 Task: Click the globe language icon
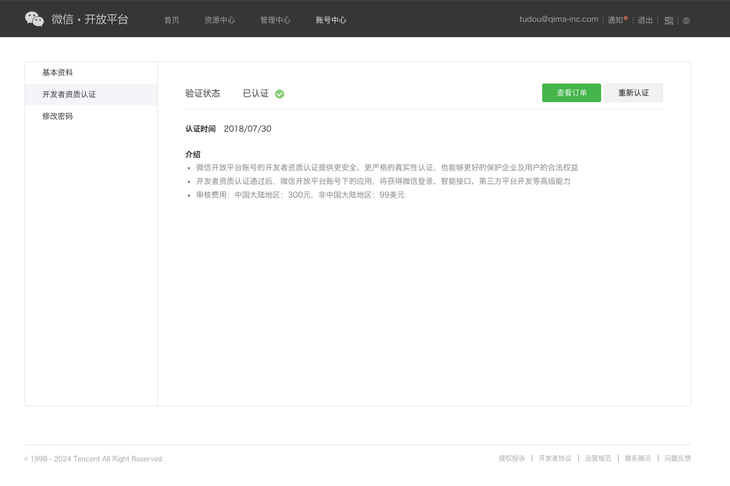point(686,20)
